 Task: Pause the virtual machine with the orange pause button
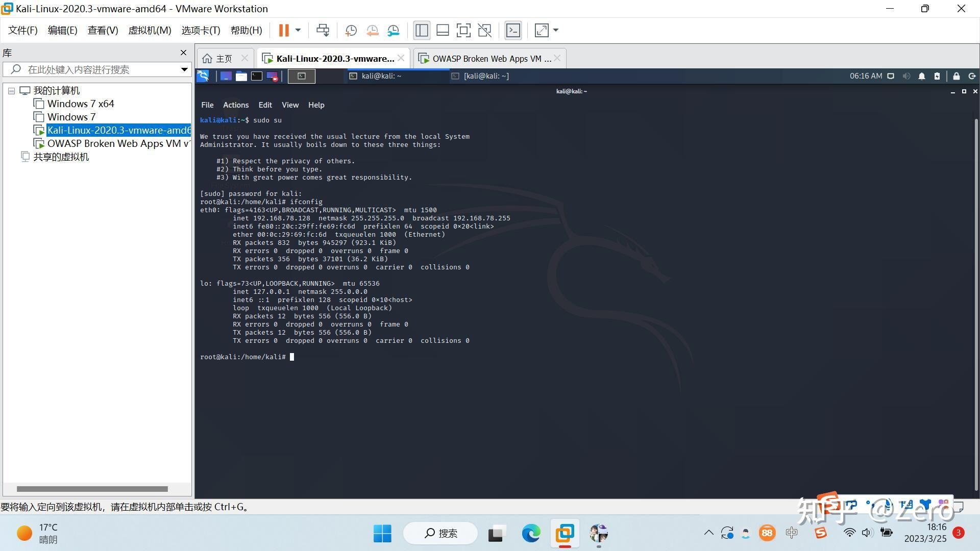[x=284, y=31]
